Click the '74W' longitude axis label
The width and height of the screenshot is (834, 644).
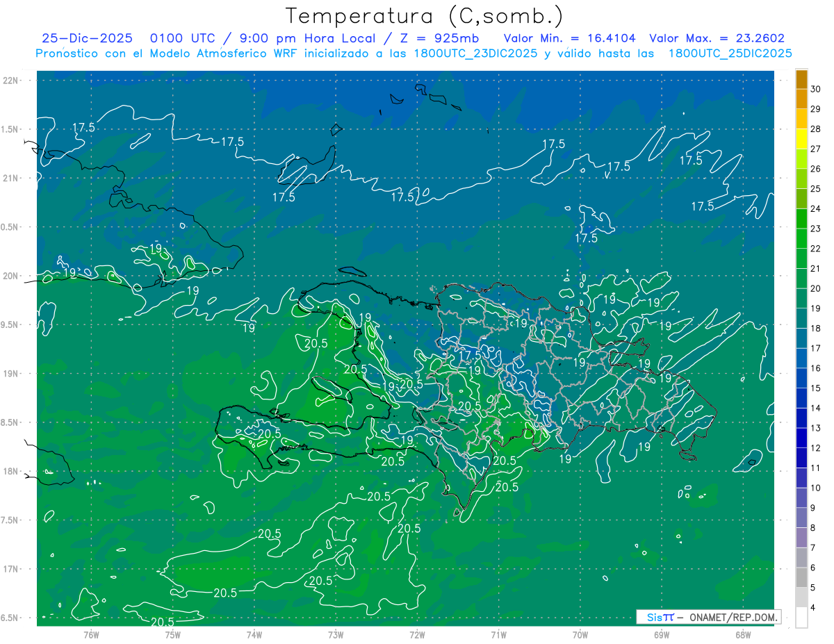pyautogui.click(x=254, y=635)
